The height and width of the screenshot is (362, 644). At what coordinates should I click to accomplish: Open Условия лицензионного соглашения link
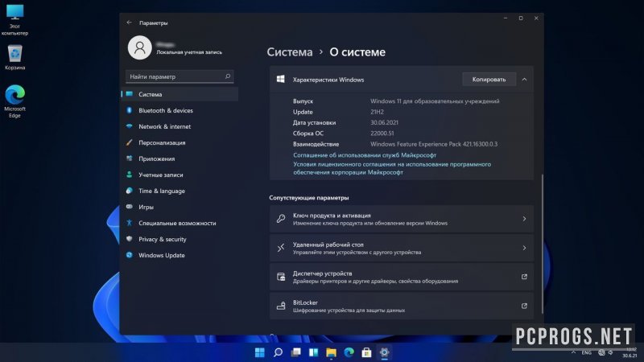(392, 168)
